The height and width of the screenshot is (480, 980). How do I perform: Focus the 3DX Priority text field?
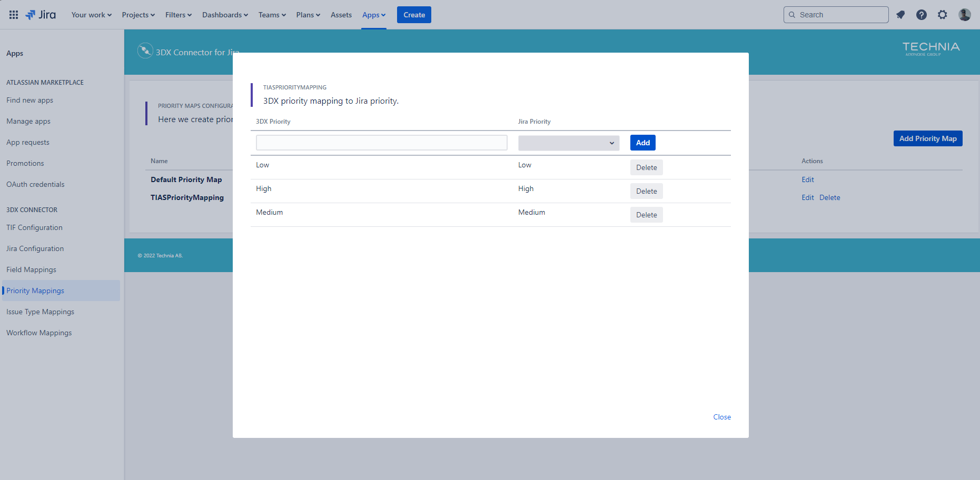pyautogui.click(x=381, y=143)
